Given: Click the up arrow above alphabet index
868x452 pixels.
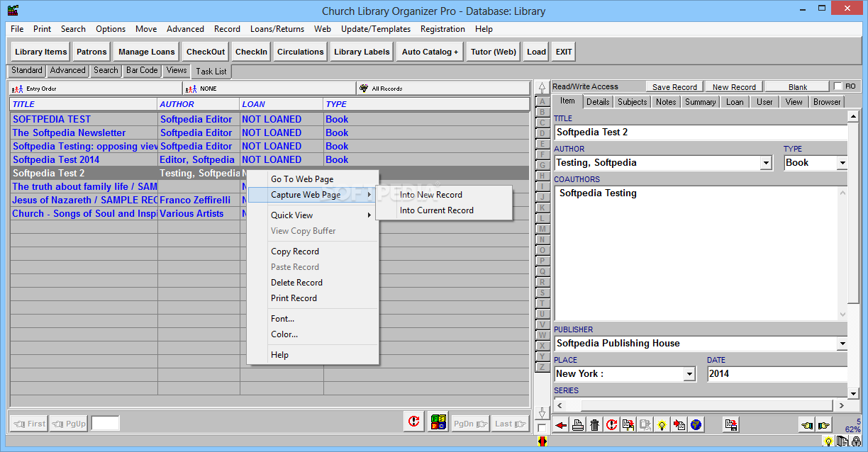Looking at the screenshot, I should pos(542,88).
